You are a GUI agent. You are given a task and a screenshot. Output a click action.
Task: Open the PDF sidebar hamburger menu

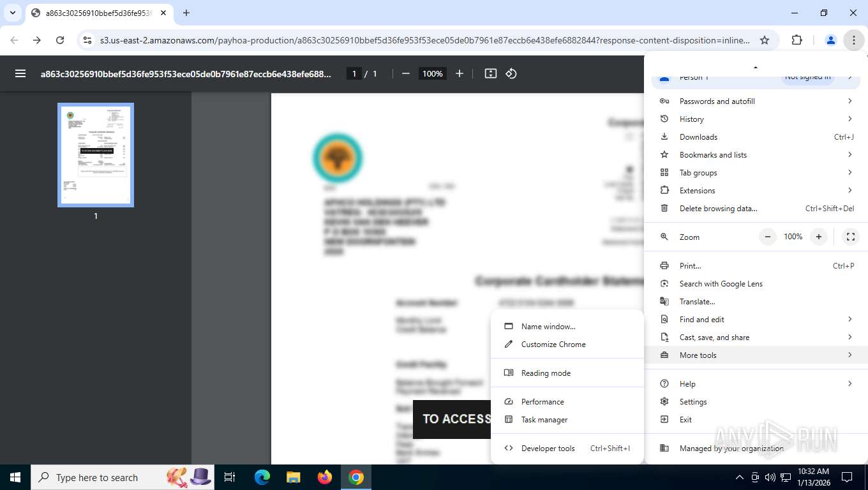point(20,73)
